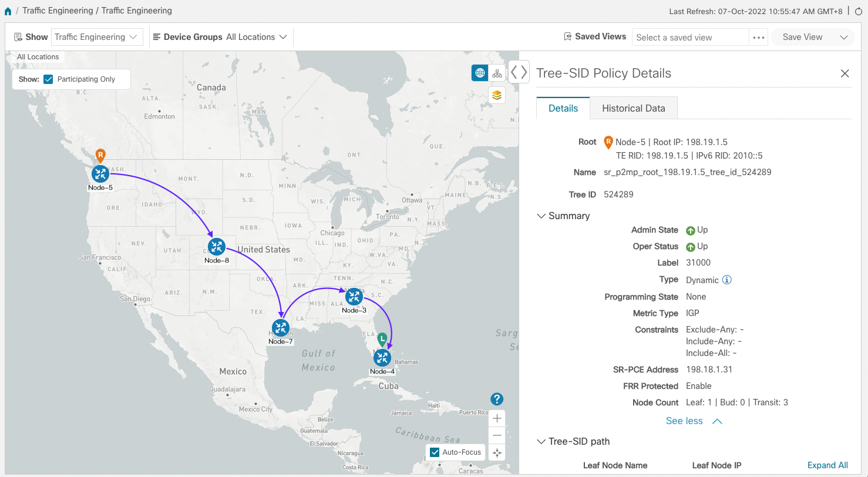Toggle the side panel expand/collapse handle
The image size is (868, 477).
pyautogui.click(x=519, y=72)
